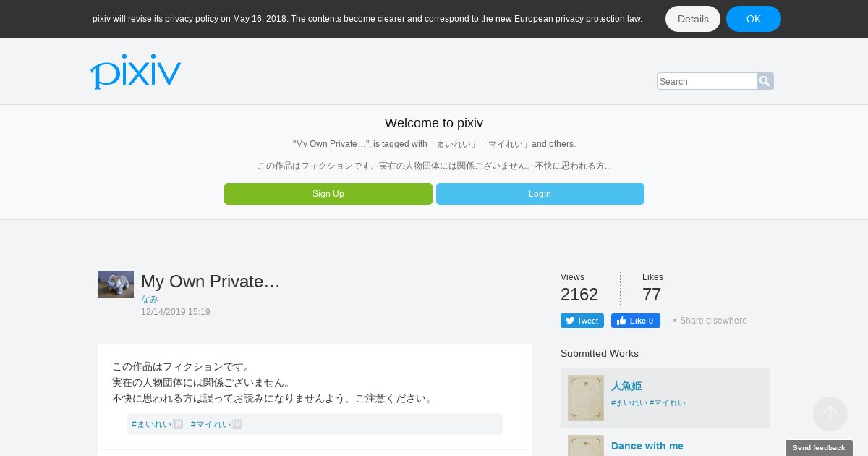The height and width of the screenshot is (456, 868).
Task: Click the pixpedia icon beside #まいれい in description
Action: click(x=178, y=424)
